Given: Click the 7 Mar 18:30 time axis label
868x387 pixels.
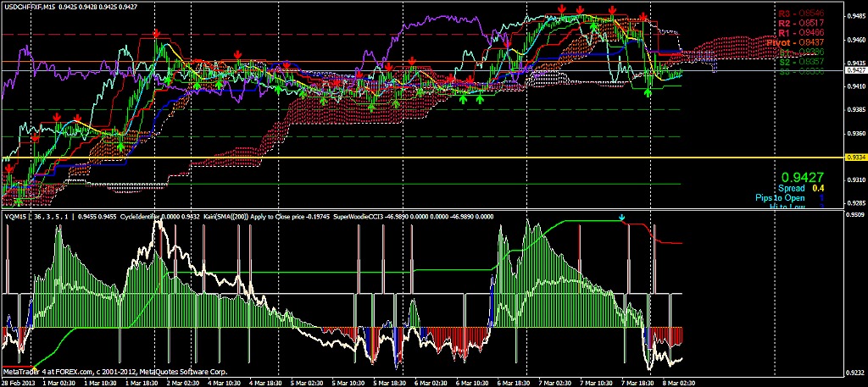Looking at the screenshot, I should point(637,382).
